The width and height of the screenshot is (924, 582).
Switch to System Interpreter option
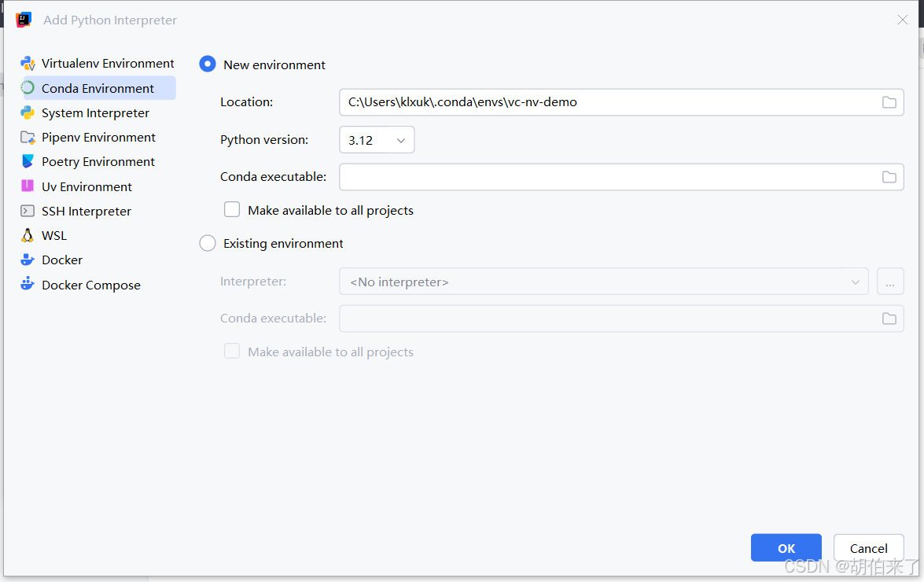tap(95, 112)
